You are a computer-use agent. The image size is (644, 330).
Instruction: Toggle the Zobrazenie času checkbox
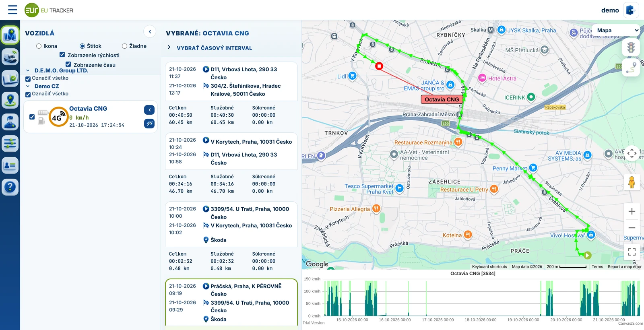pos(68,64)
